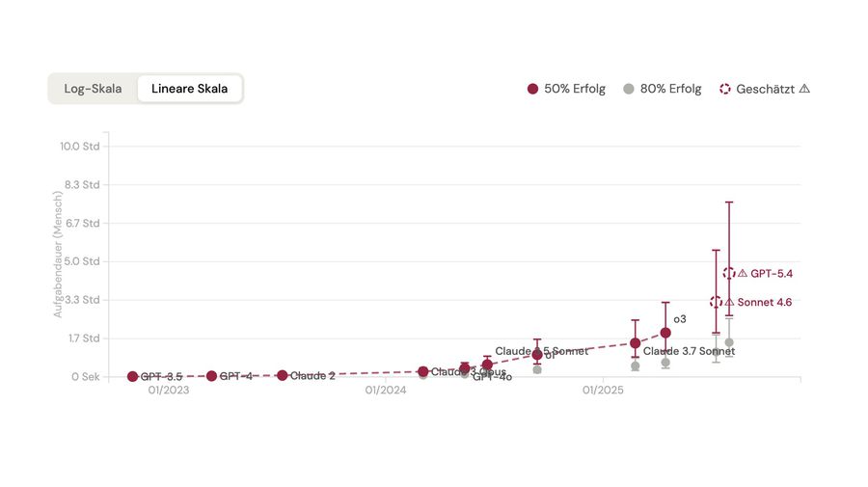868x487 pixels.
Task: Click the warning icon beside Geschätzt
Action: point(804,89)
